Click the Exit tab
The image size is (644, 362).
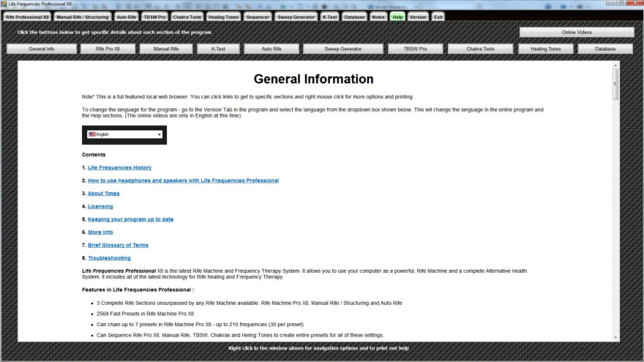pyautogui.click(x=438, y=17)
